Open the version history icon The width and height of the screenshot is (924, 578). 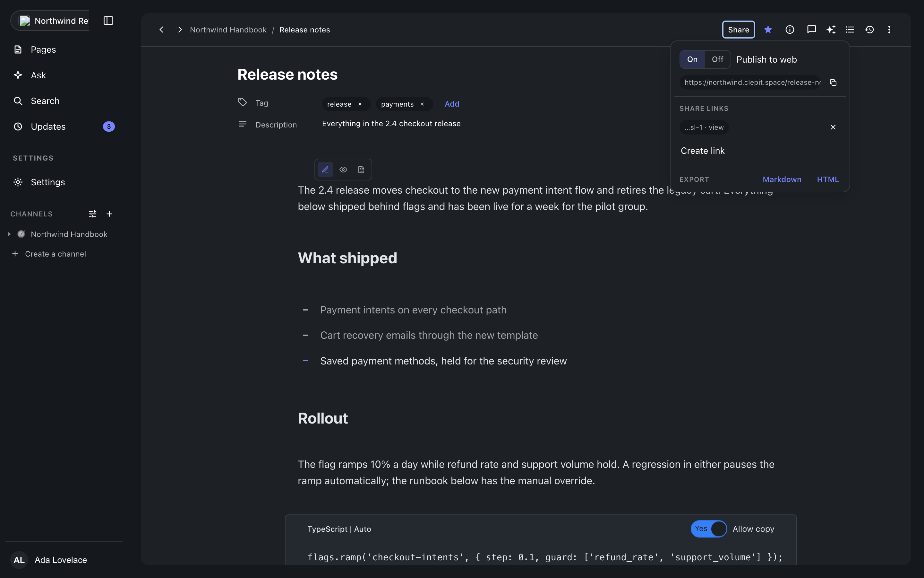[869, 30]
